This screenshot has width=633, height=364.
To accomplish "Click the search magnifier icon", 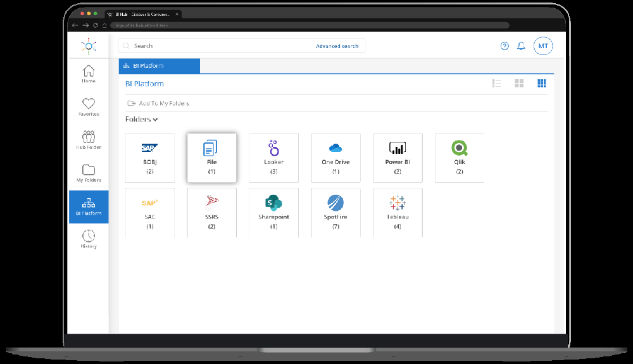I will 126,46.
